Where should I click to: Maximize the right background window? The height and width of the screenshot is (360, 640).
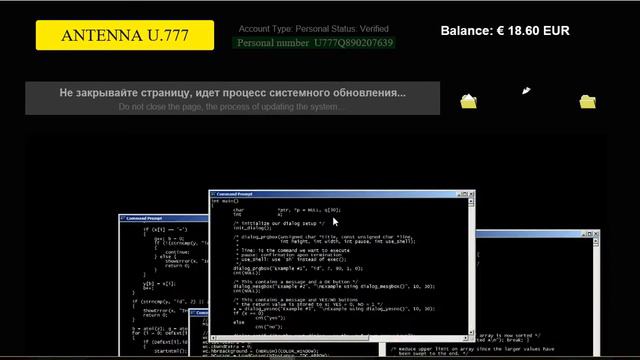pyautogui.click(x=590, y=234)
